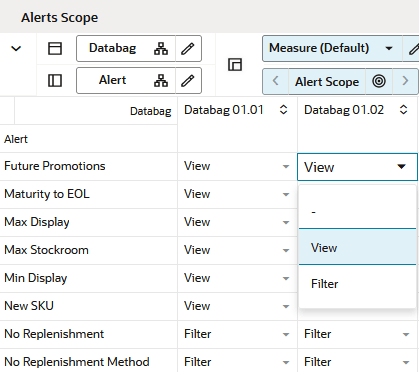Select the Min Display row label

point(36,278)
